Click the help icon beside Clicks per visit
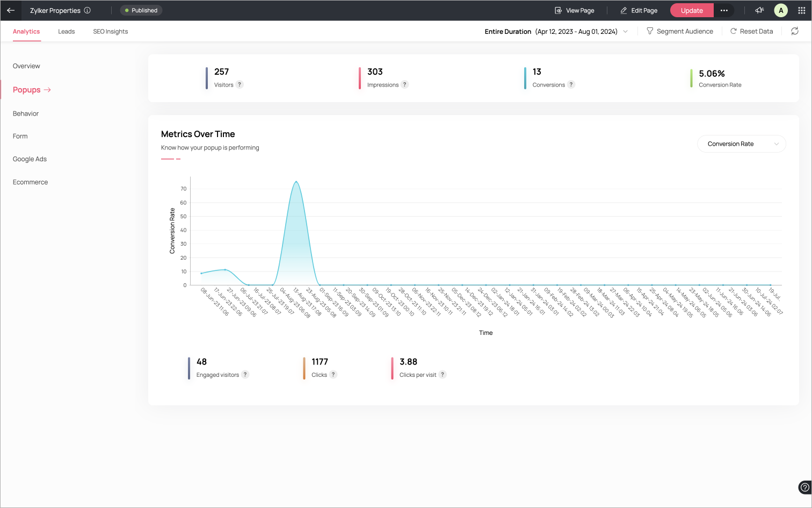Screen dimensions: 812x508 [443, 375]
